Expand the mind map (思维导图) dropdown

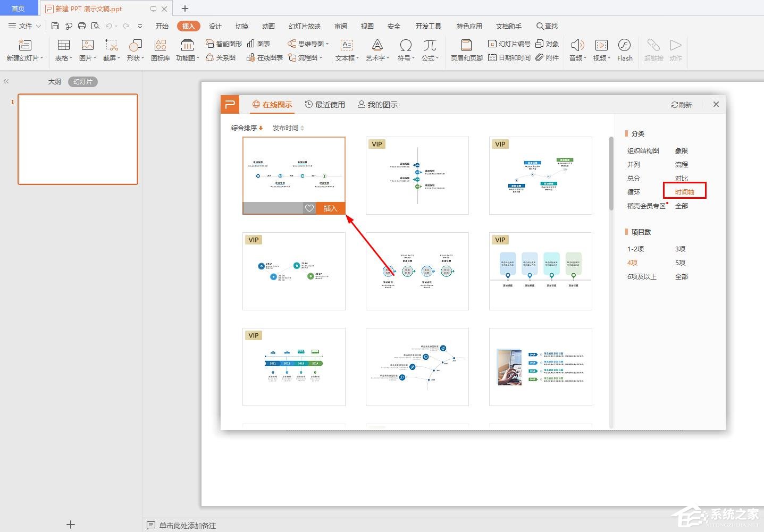pyautogui.click(x=308, y=44)
